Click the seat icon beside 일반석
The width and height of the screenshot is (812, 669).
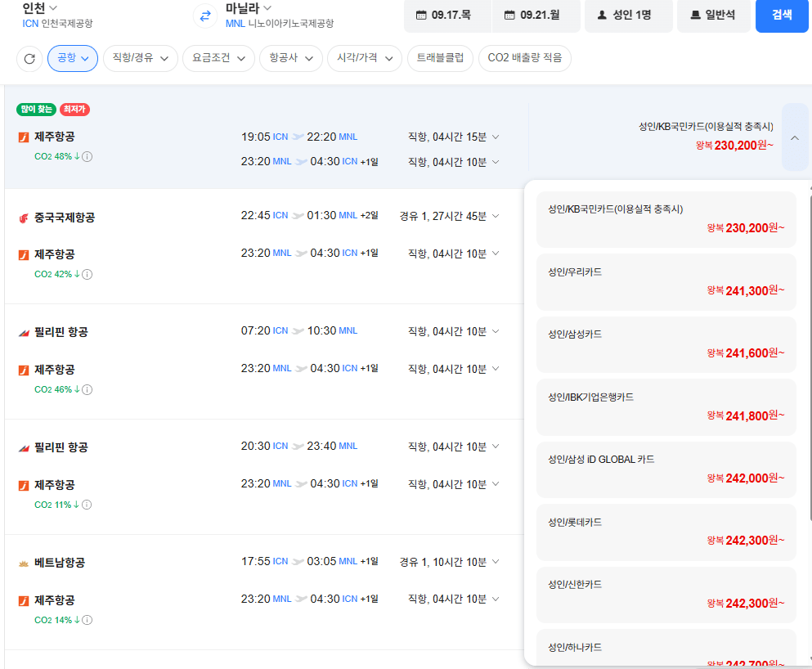pos(696,15)
